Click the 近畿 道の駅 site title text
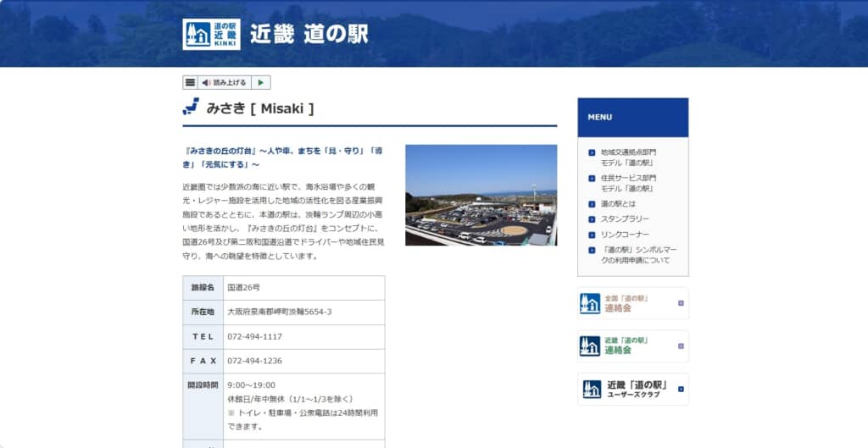 pyautogui.click(x=309, y=34)
